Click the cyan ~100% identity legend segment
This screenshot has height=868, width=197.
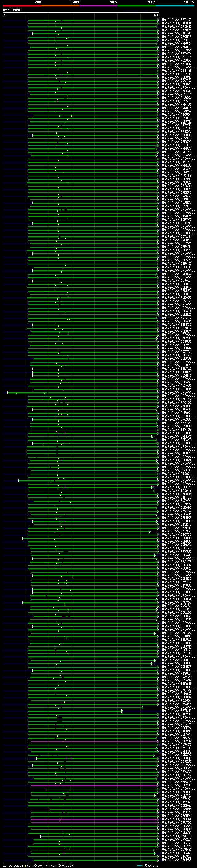click(x=175, y=6)
